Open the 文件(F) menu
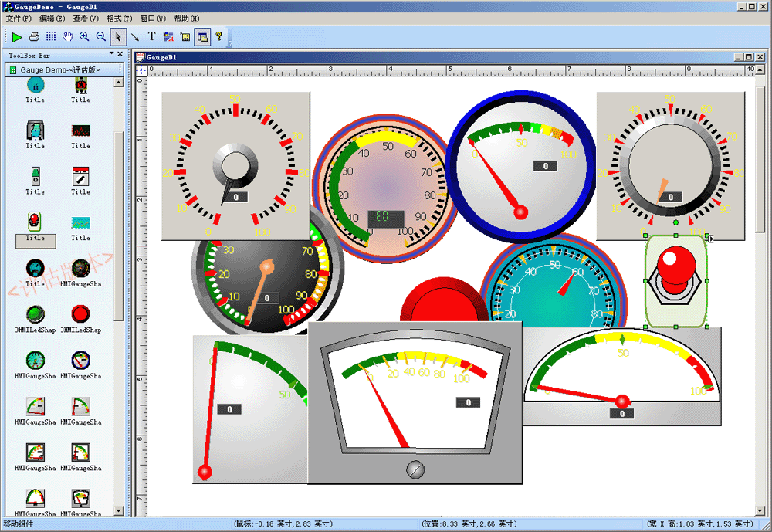Image resolution: width=772 pixels, height=532 pixels. [19, 19]
